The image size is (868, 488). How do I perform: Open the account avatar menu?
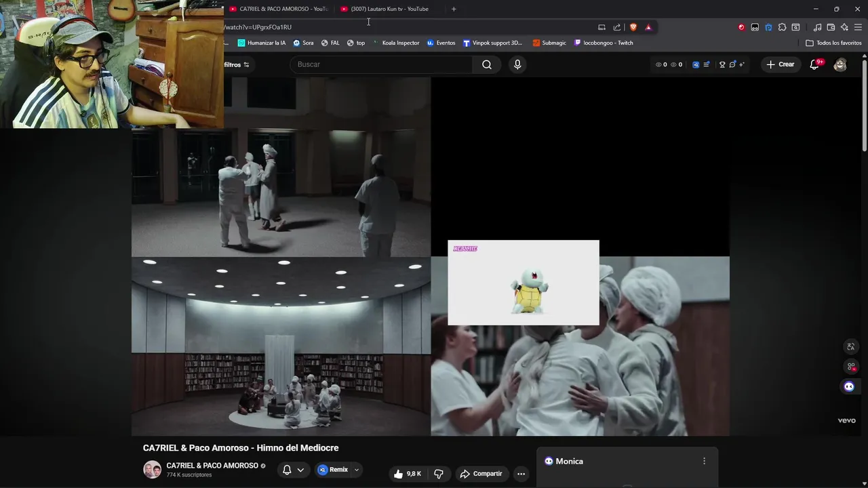[x=840, y=64]
